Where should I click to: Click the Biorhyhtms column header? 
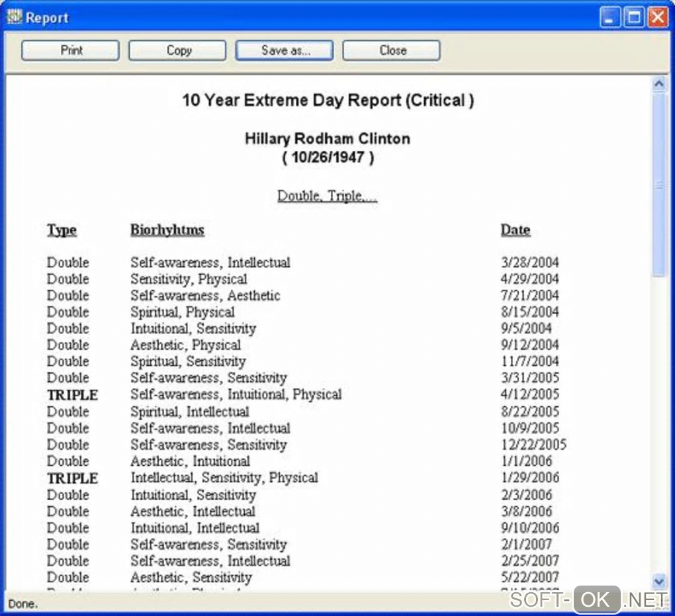click(x=167, y=230)
